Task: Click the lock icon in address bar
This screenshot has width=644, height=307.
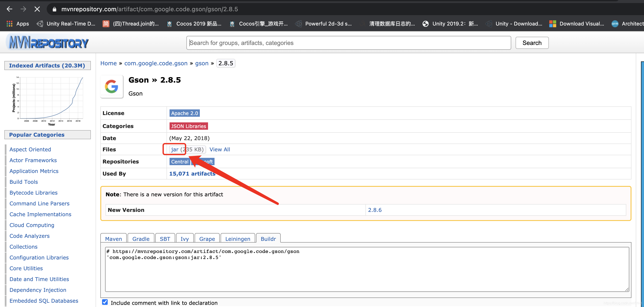Action: coord(54,9)
